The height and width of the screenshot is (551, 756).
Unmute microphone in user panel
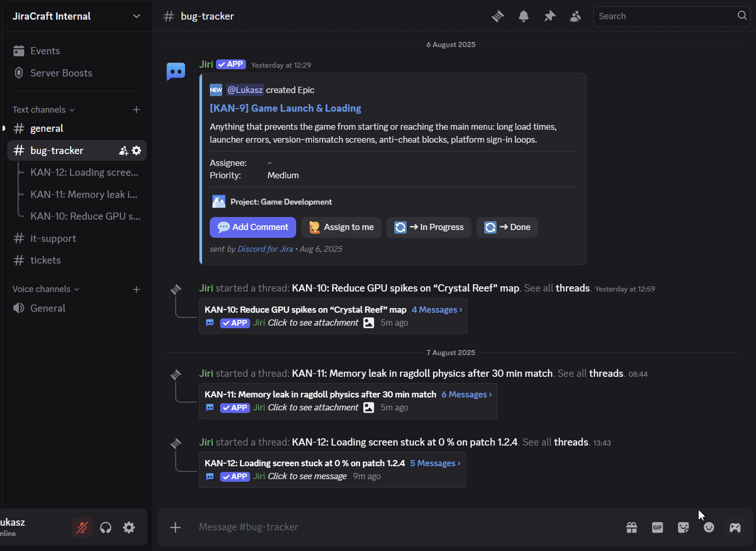(x=82, y=527)
